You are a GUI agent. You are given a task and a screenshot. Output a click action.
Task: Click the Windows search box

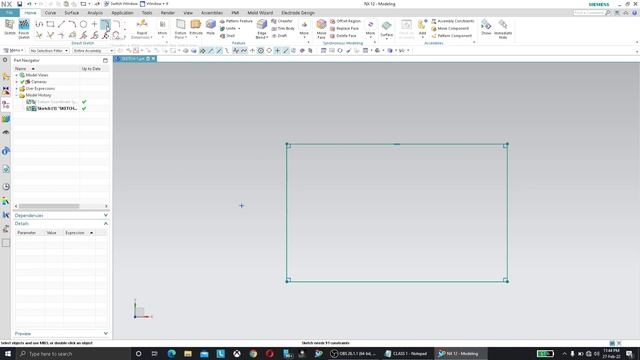pos(73,353)
